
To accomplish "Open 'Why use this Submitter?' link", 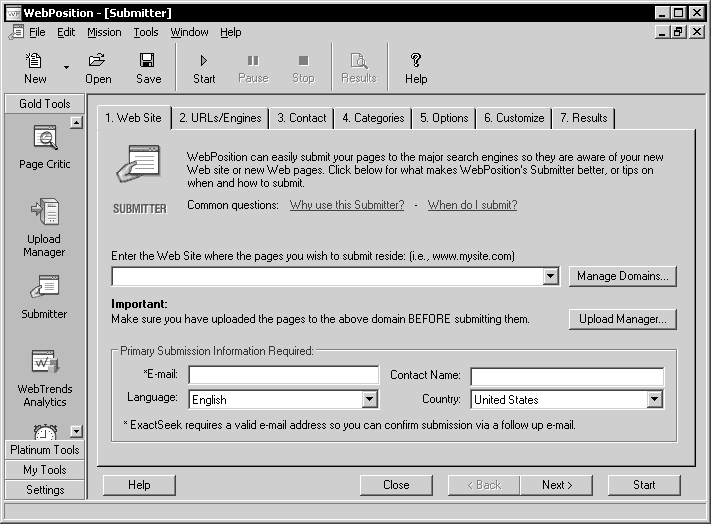I will click(347, 205).
